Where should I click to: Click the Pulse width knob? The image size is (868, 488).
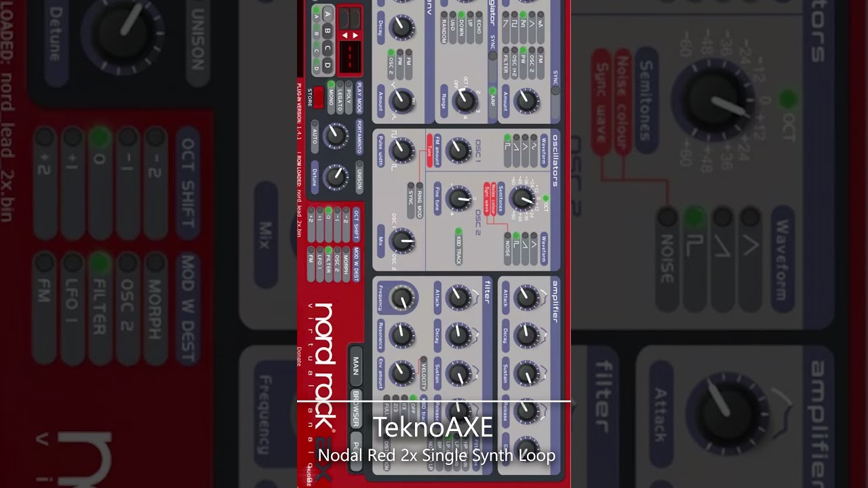point(401,150)
